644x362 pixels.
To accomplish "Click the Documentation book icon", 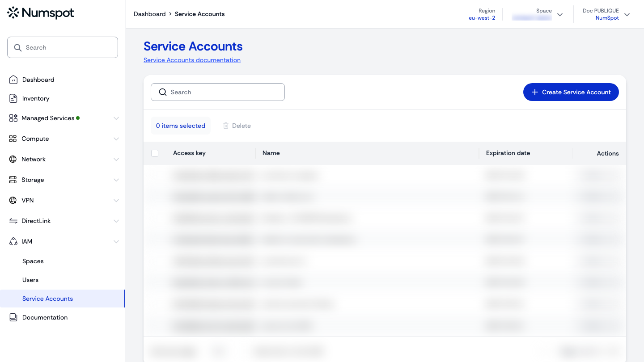I will point(13,317).
